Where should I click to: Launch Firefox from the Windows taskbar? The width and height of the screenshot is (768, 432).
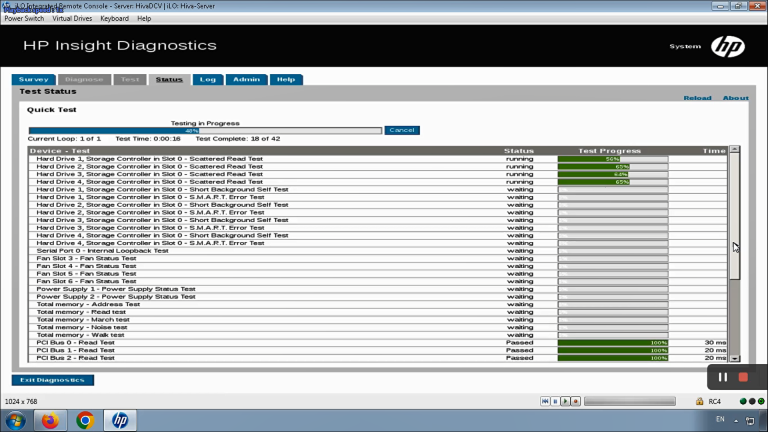[x=50, y=420]
